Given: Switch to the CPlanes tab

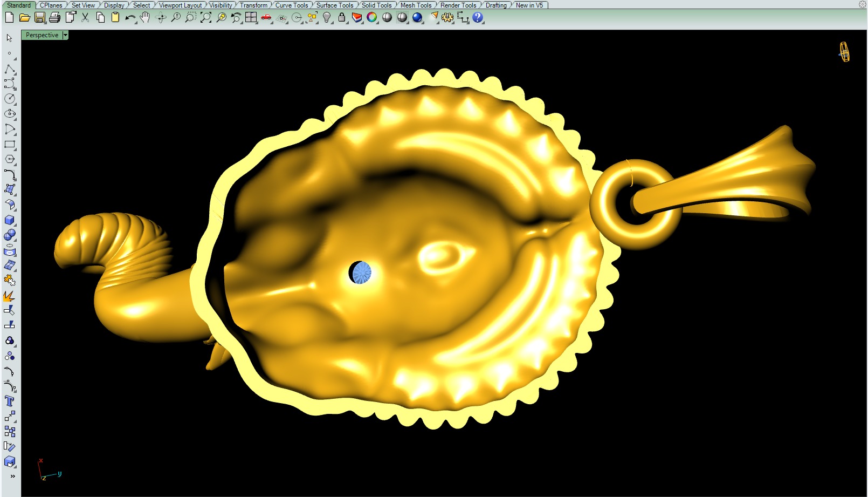Looking at the screenshot, I should coord(51,5).
